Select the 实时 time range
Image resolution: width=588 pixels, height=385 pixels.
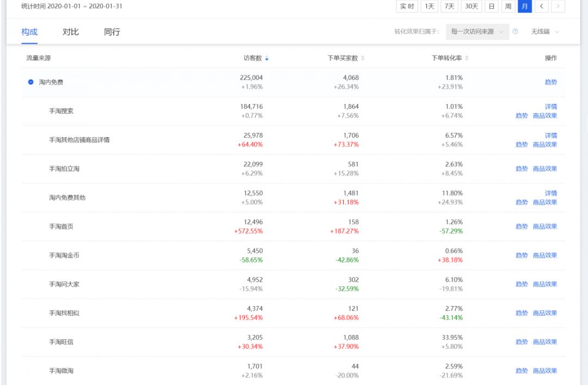click(407, 7)
